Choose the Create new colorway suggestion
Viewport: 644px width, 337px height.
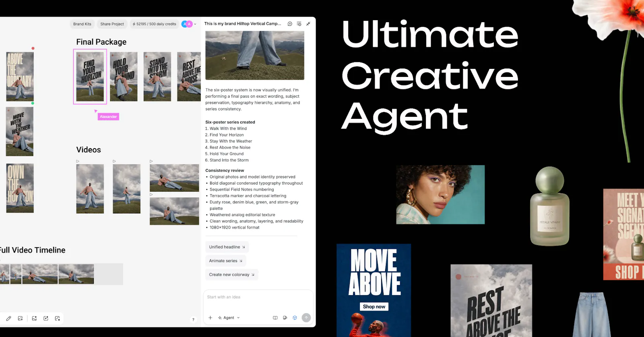coord(232,275)
